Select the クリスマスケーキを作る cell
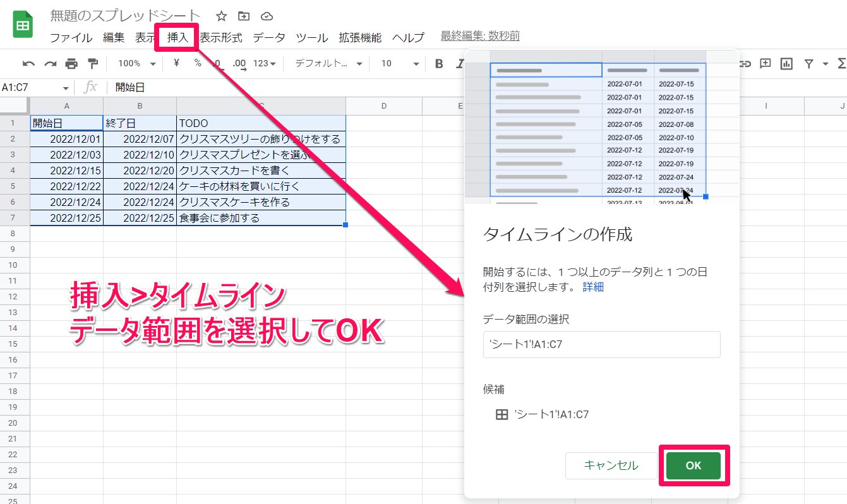 [261, 202]
